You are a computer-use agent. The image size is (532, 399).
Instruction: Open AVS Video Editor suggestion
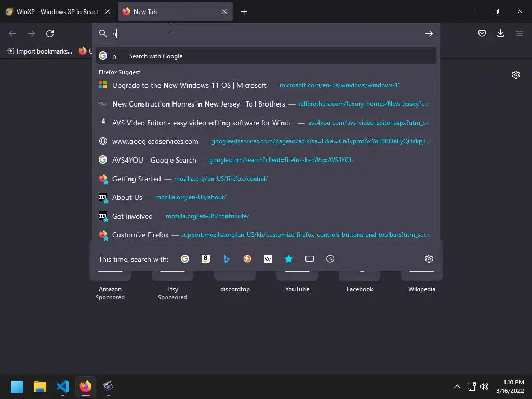266,123
